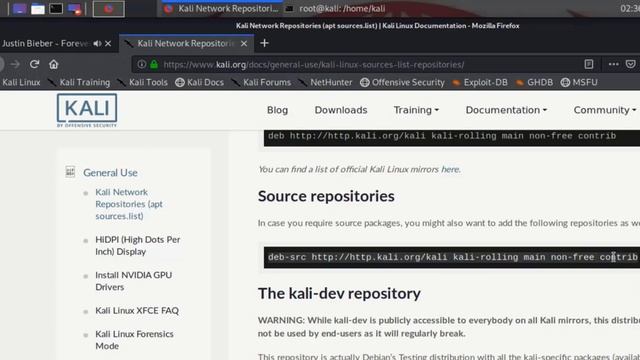The height and width of the screenshot is (360, 640).
Task: Open the General Use sidebar heading
Action: point(110,173)
